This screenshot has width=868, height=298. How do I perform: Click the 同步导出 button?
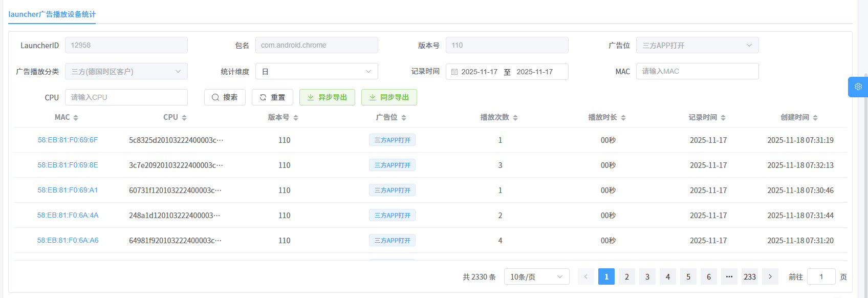389,97
